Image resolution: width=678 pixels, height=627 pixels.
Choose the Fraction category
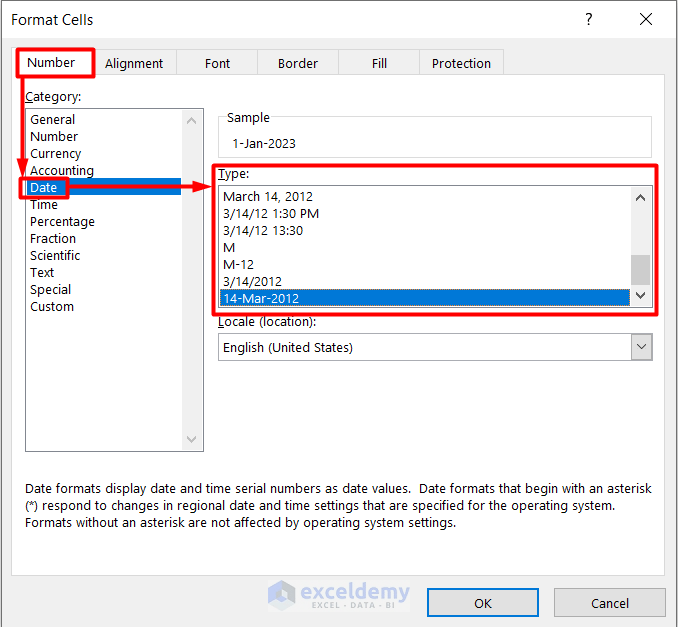click(104, 238)
